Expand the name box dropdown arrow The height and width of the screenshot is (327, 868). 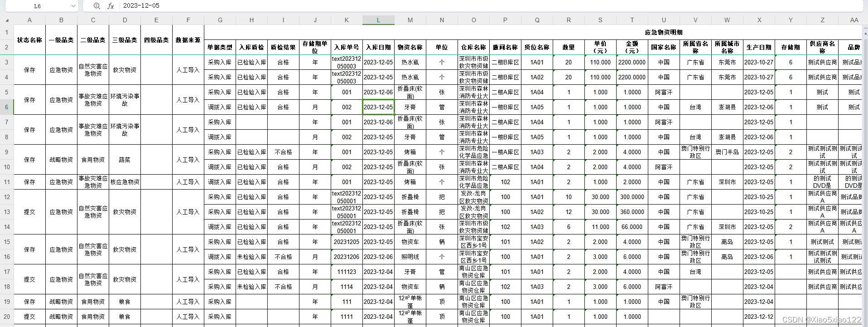pos(73,6)
